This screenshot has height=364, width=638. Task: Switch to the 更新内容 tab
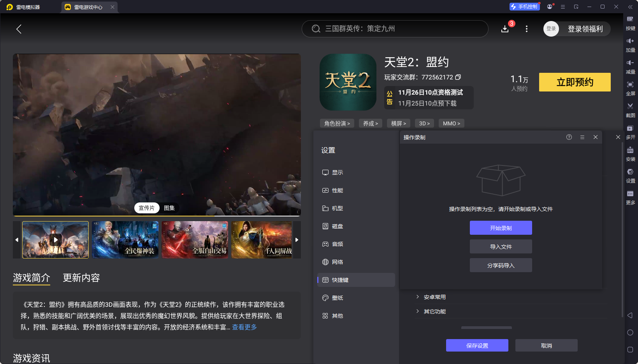pos(81,278)
